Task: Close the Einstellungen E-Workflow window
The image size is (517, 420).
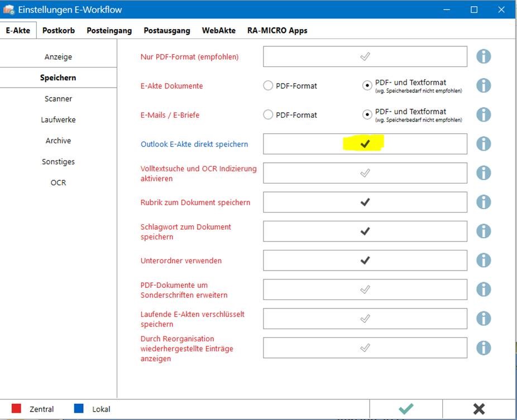Action: [501, 9]
